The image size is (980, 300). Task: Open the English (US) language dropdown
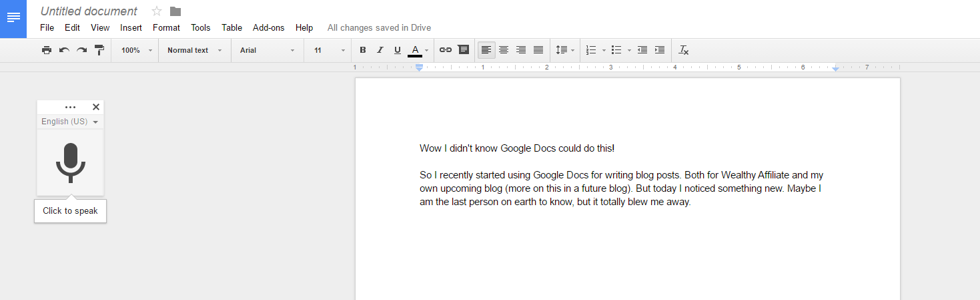click(x=70, y=122)
